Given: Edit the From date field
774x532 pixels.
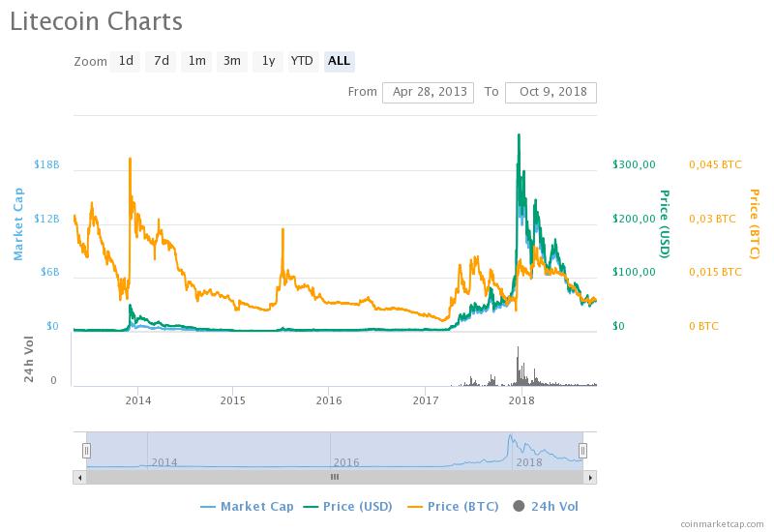Looking at the screenshot, I should coord(428,92).
